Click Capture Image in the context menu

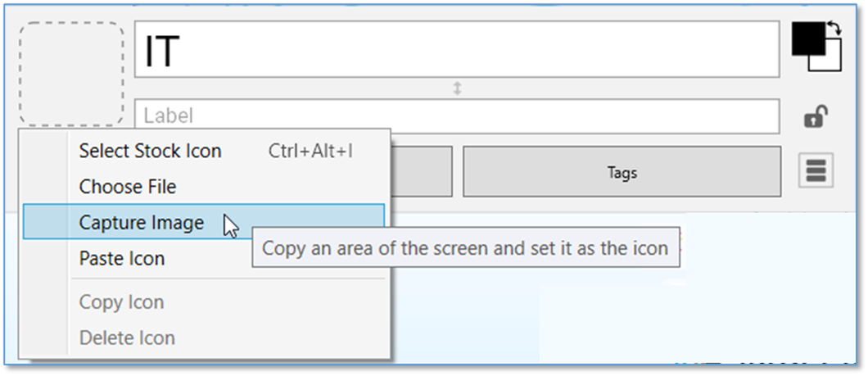point(141,222)
